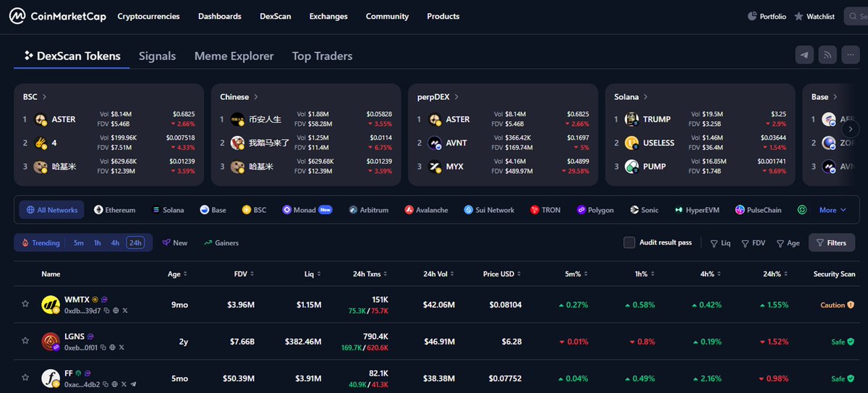Screen dimensions: 868x393
Task: Filter tokens by BSC network
Action: [x=254, y=210]
